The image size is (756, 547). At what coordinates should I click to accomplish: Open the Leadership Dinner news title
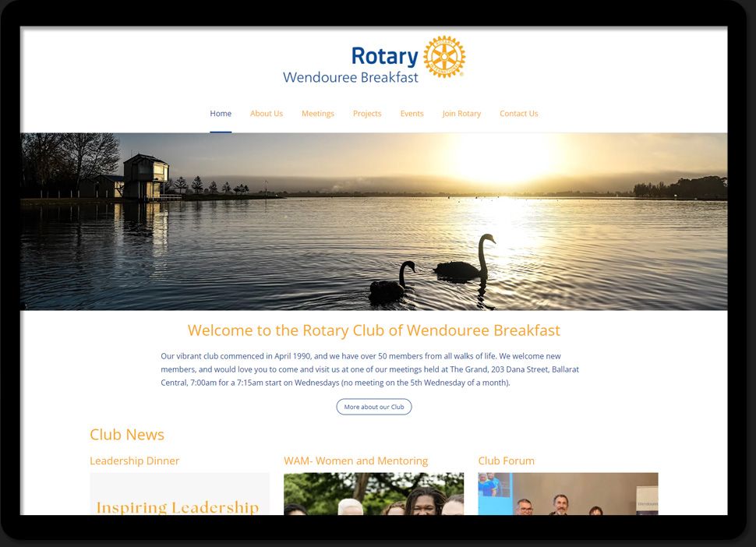coord(135,461)
